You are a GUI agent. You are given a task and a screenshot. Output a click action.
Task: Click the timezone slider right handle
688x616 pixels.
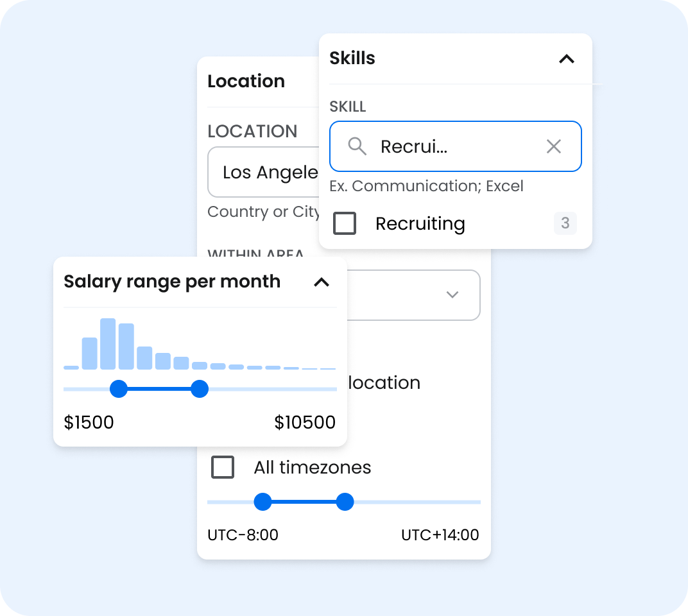(345, 502)
